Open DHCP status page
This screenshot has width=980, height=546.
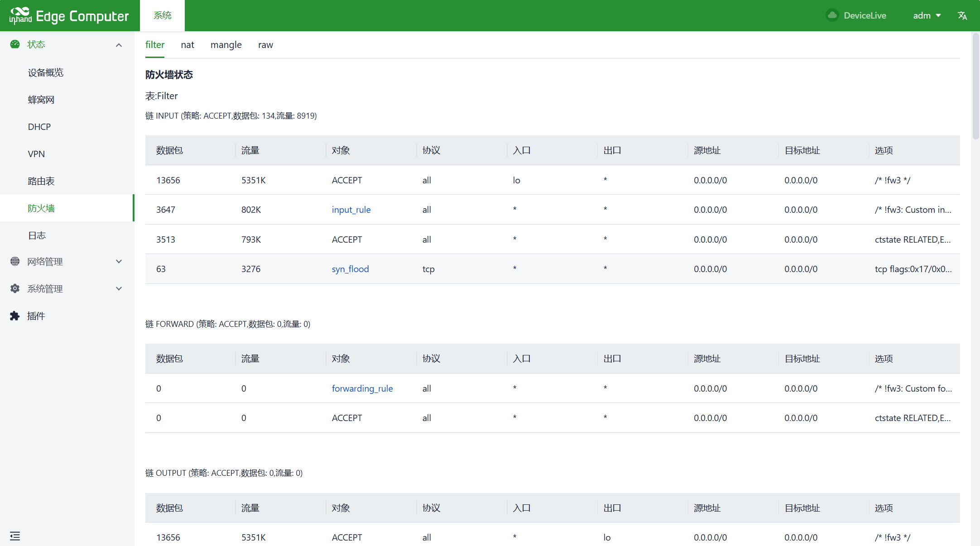(67, 127)
